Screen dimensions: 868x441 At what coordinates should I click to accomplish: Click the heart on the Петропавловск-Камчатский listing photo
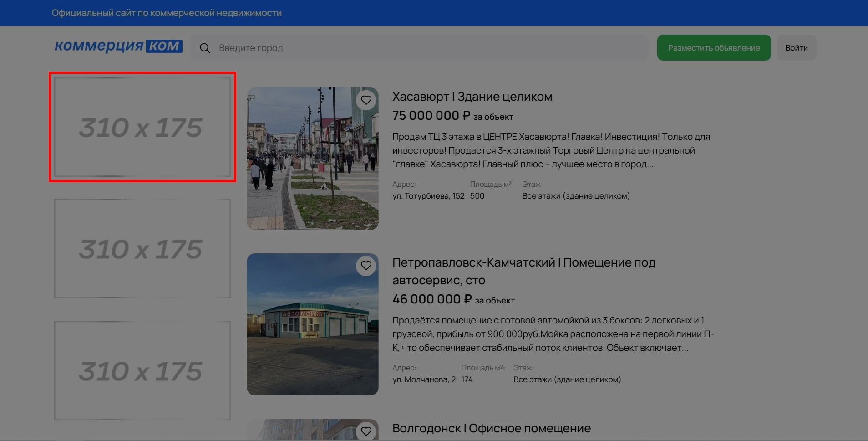tap(366, 266)
